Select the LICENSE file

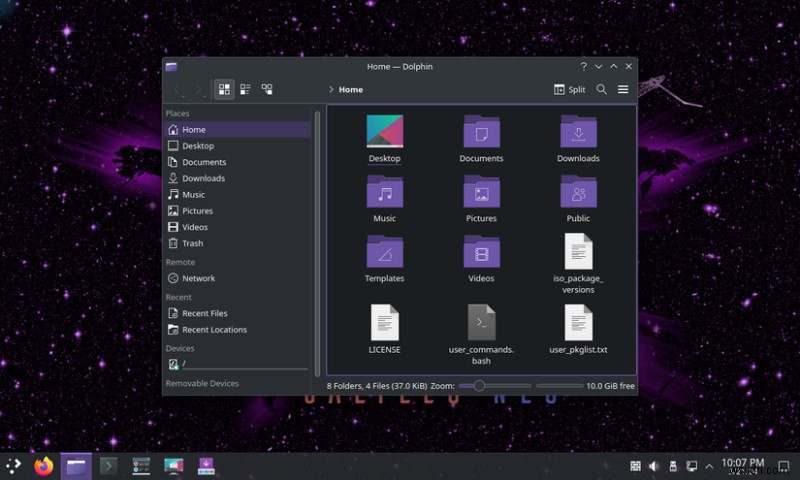coord(385,322)
